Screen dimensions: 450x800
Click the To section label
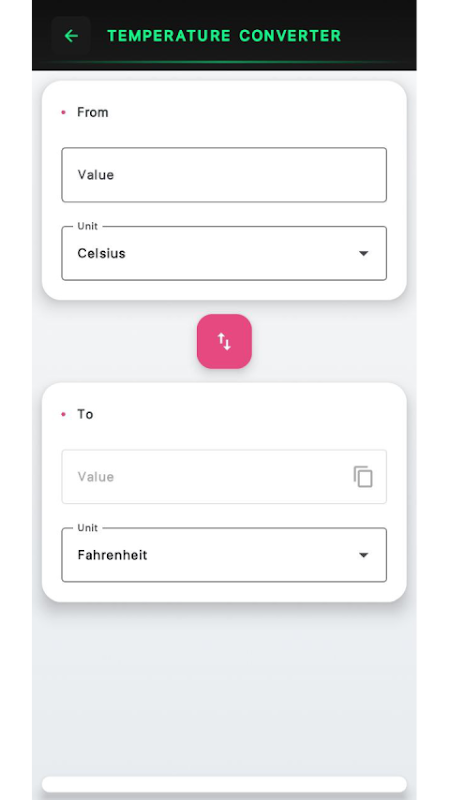tap(85, 414)
